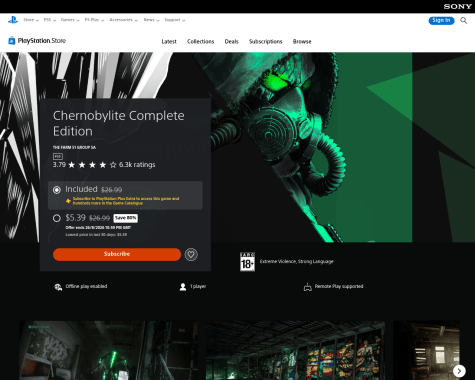Click the Remote Play supported controller icon
Screen dimensions: 475x380
click(308, 287)
